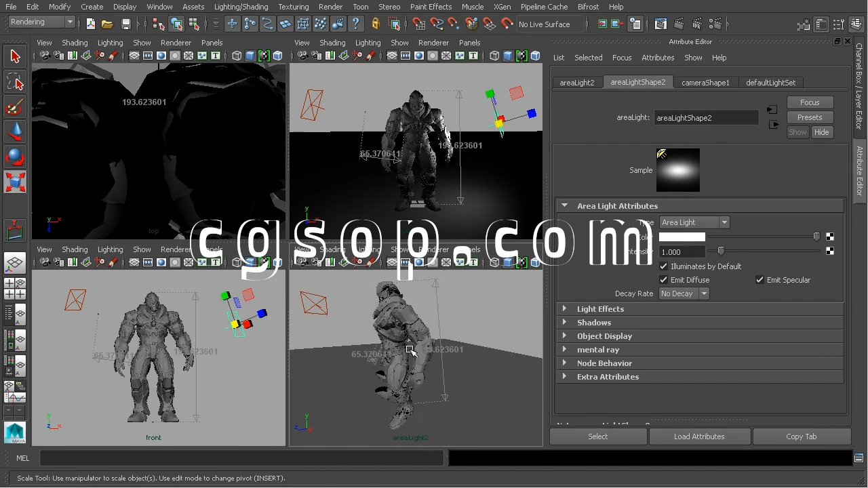Open the Lighting/Shading menu
Image resolution: width=868 pixels, height=488 pixels.
[241, 7]
